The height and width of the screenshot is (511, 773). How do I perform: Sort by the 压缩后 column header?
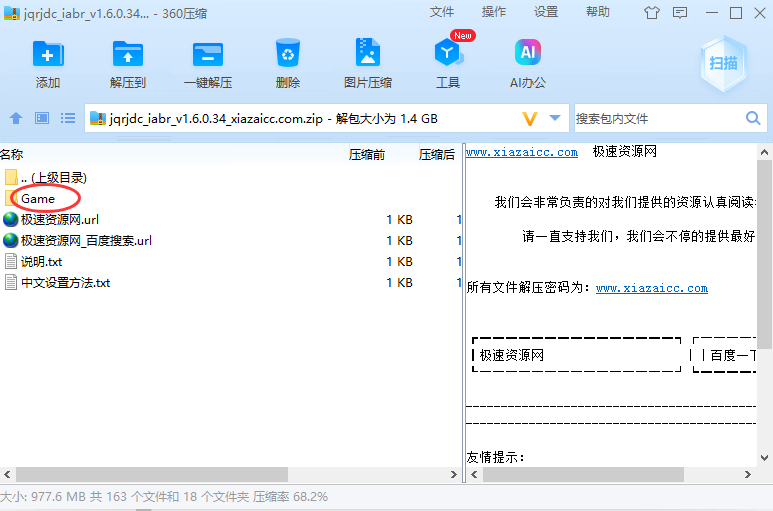[437, 155]
